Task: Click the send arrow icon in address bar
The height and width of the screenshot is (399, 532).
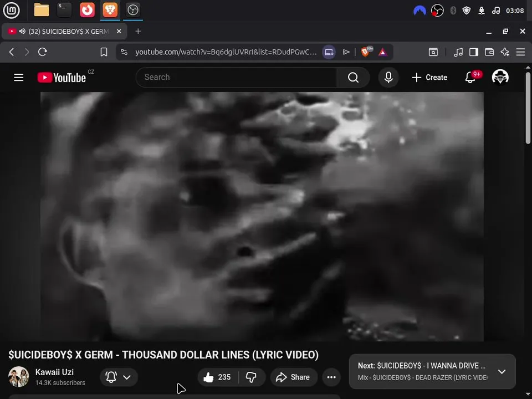Action: coord(346,52)
